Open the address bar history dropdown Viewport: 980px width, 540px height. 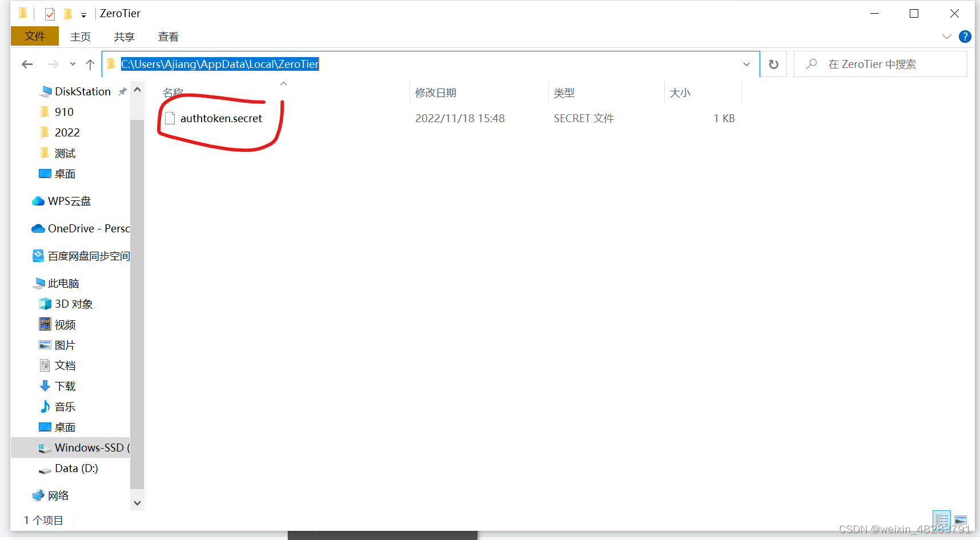click(746, 64)
